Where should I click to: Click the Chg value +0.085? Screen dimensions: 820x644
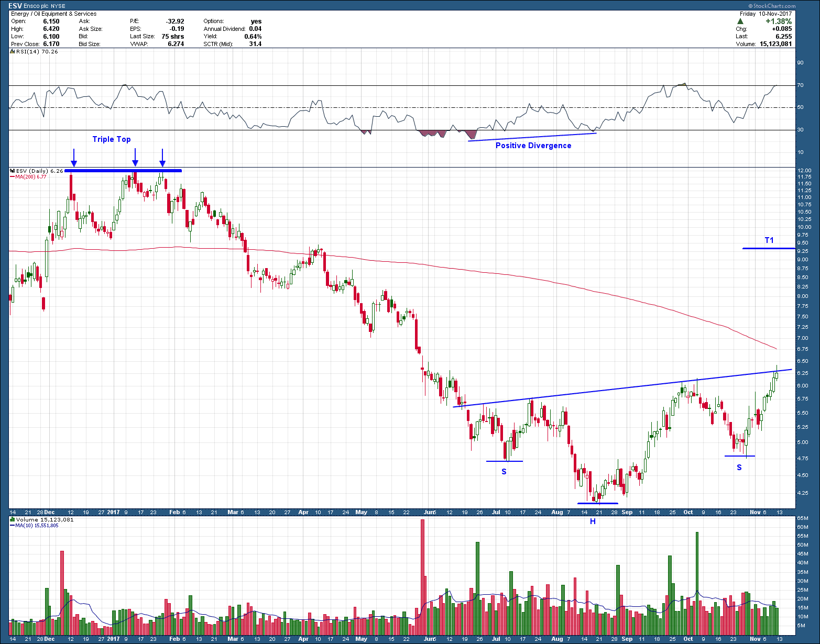(782, 29)
